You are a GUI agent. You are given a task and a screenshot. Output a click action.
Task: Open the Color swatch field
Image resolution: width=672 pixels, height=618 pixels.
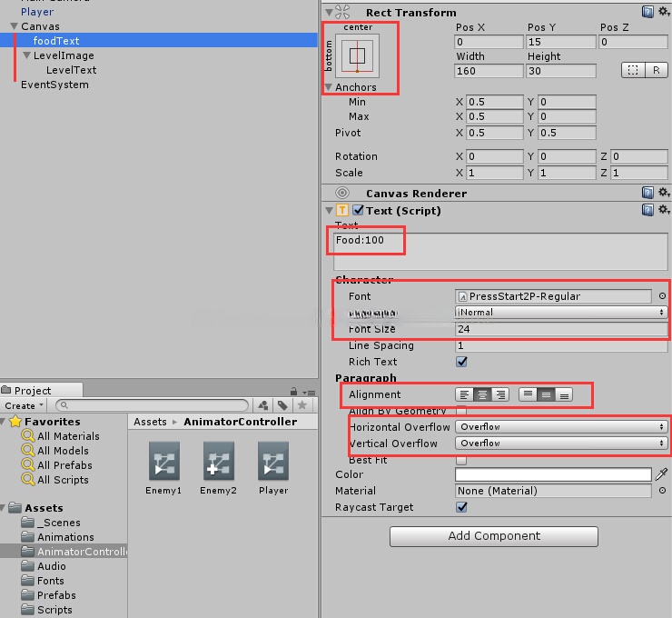click(x=553, y=474)
